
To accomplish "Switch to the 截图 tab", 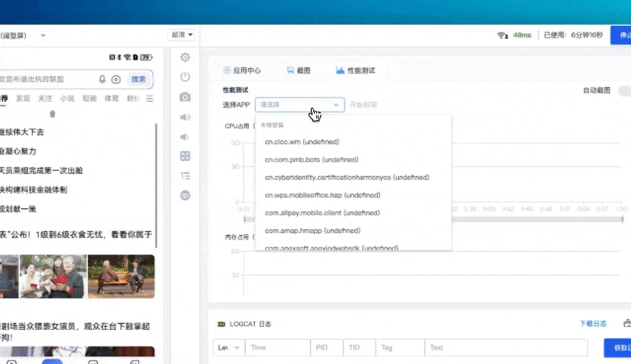I will (x=299, y=71).
